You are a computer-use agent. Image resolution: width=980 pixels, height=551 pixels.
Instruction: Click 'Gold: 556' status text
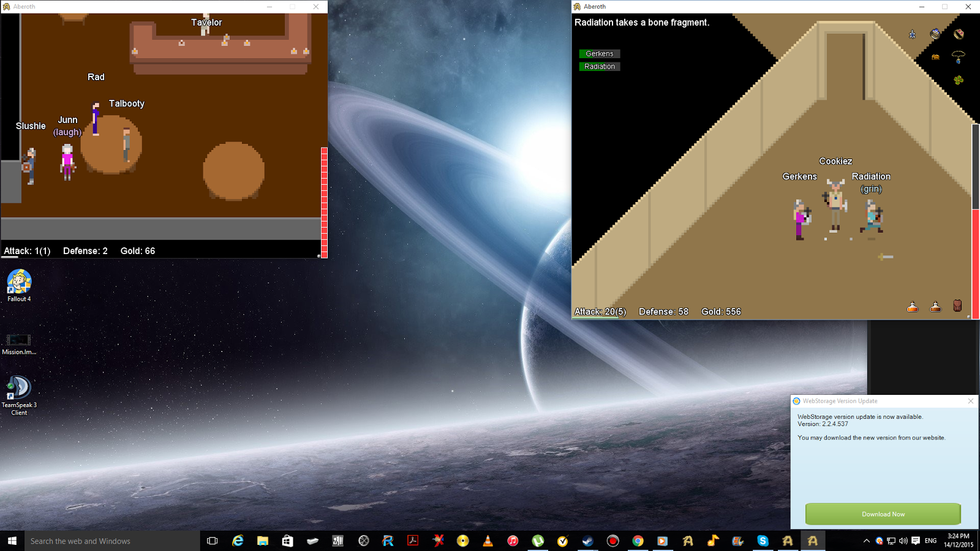click(721, 312)
